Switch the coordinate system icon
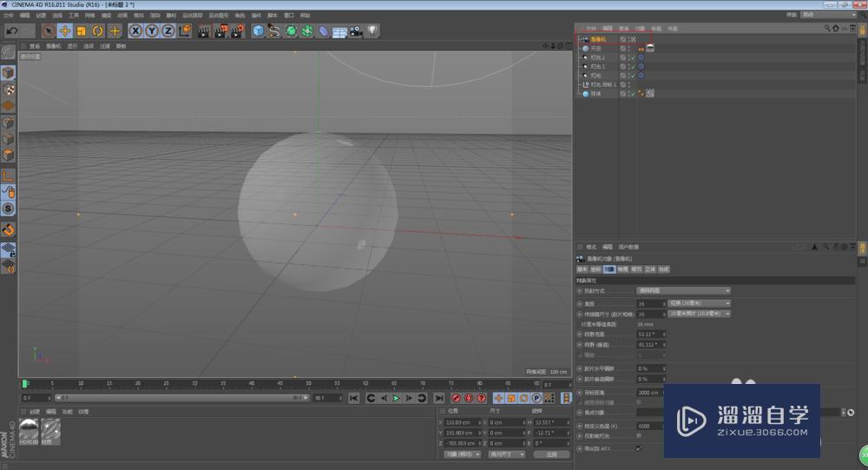Viewport: 868px width, 470px height. (185, 31)
